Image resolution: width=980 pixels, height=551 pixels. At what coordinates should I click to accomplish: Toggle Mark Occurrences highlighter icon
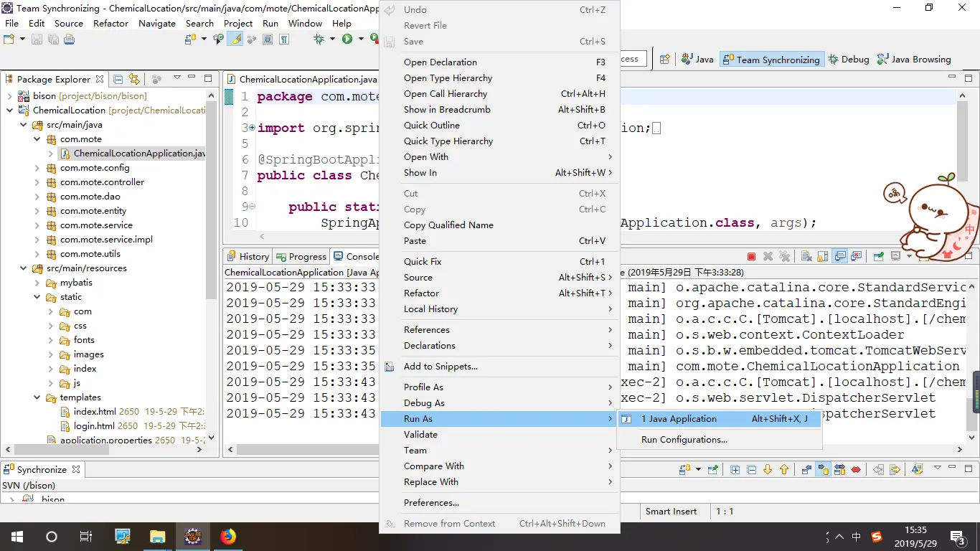(235, 39)
